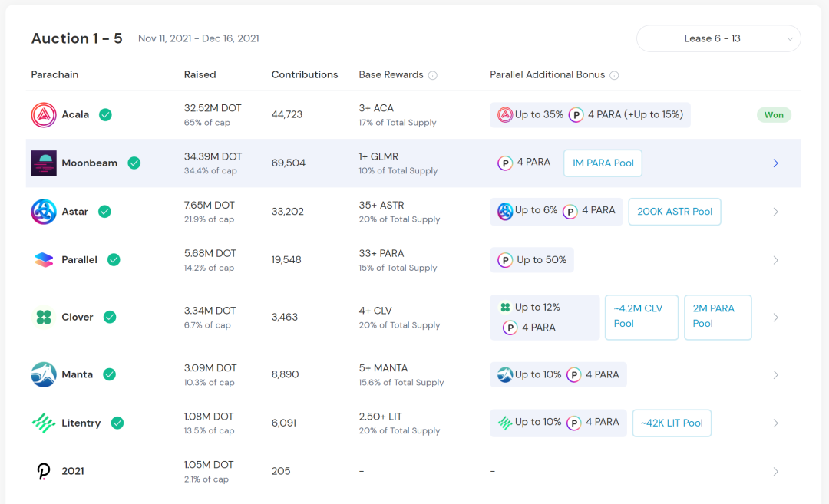Image resolution: width=829 pixels, height=504 pixels.
Task: Click Acala's green verified checkmark
Action: [x=105, y=114]
